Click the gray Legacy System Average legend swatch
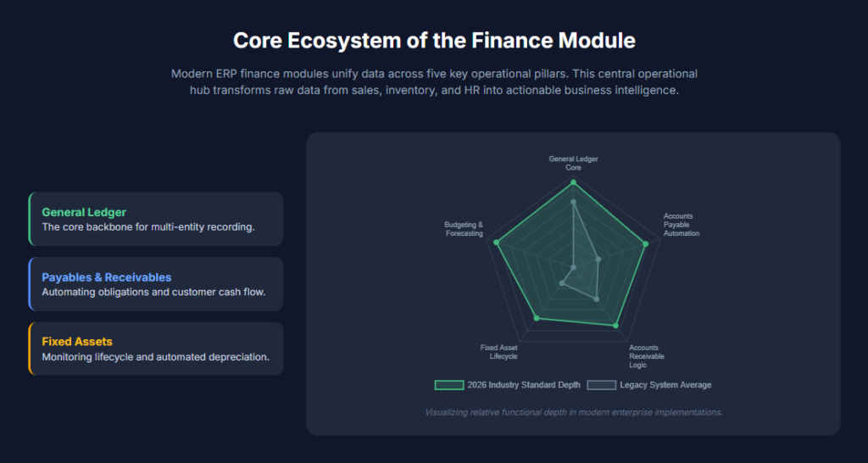The image size is (868, 463). 601,385
